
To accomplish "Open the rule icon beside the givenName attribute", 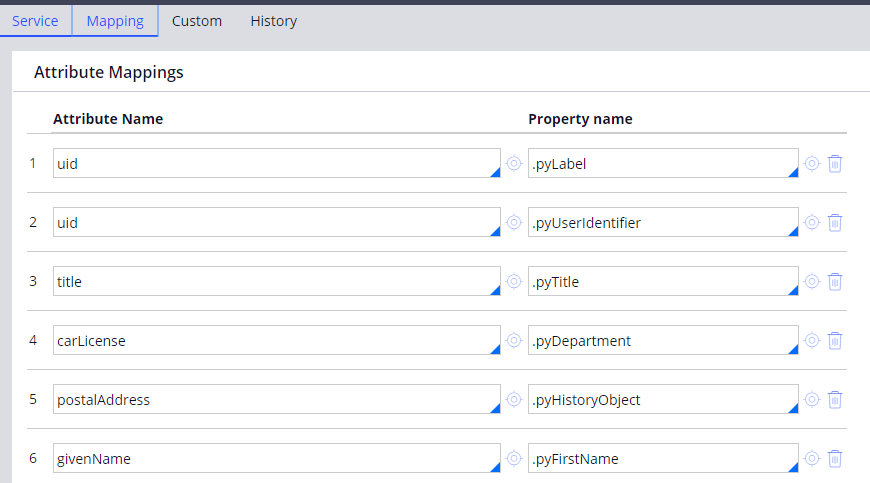I will coord(514,458).
